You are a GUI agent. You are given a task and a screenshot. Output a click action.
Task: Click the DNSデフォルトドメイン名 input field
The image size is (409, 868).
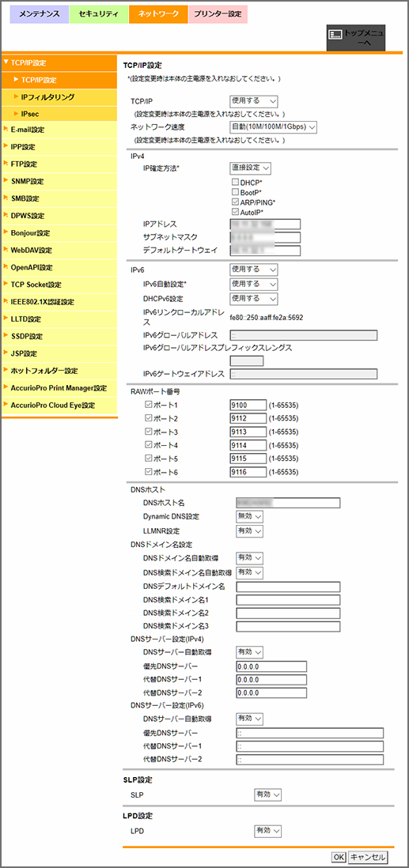point(288,587)
